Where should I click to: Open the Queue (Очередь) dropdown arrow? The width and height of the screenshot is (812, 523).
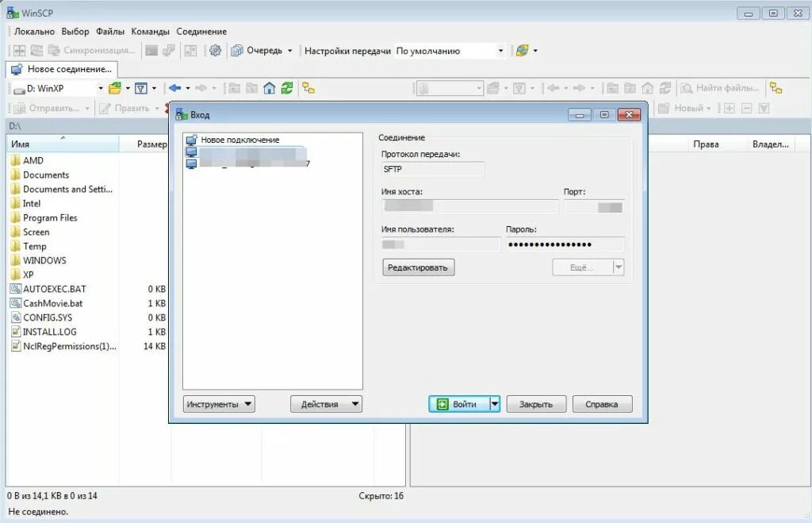click(x=289, y=51)
